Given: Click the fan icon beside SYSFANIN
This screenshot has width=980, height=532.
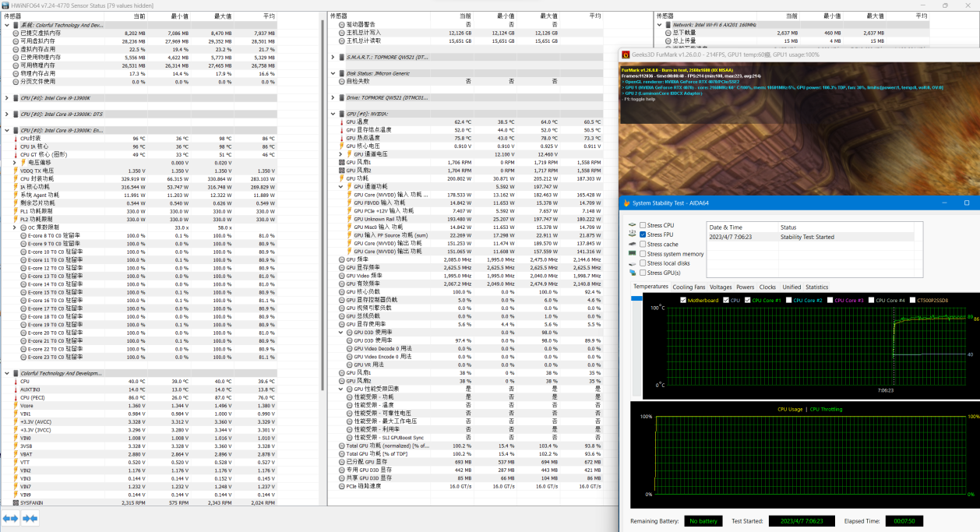Looking at the screenshot, I should (16, 502).
